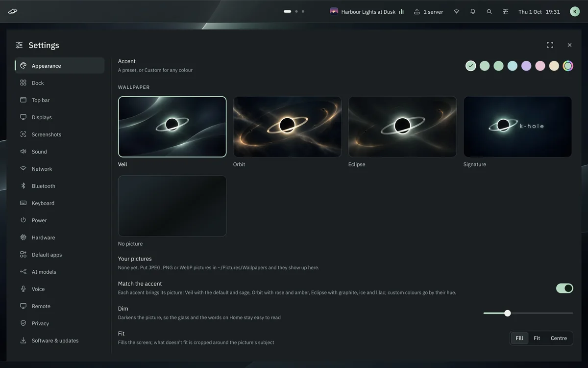The image size is (588, 368).
Task: Open AI models settings
Action: click(x=59, y=272)
